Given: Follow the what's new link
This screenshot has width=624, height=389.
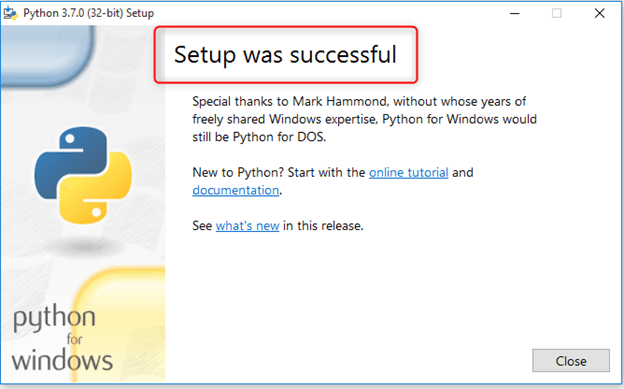Looking at the screenshot, I should [x=247, y=226].
